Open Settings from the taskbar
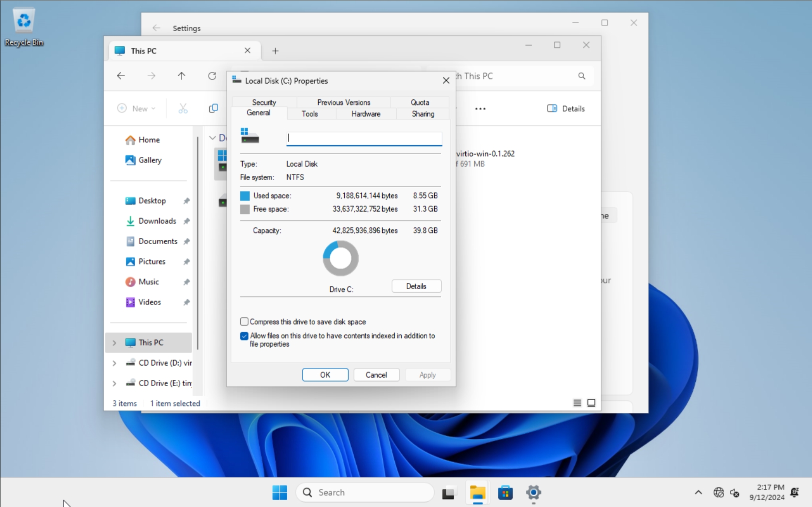Screen dimensions: 812x507 pyautogui.click(x=534, y=493)
